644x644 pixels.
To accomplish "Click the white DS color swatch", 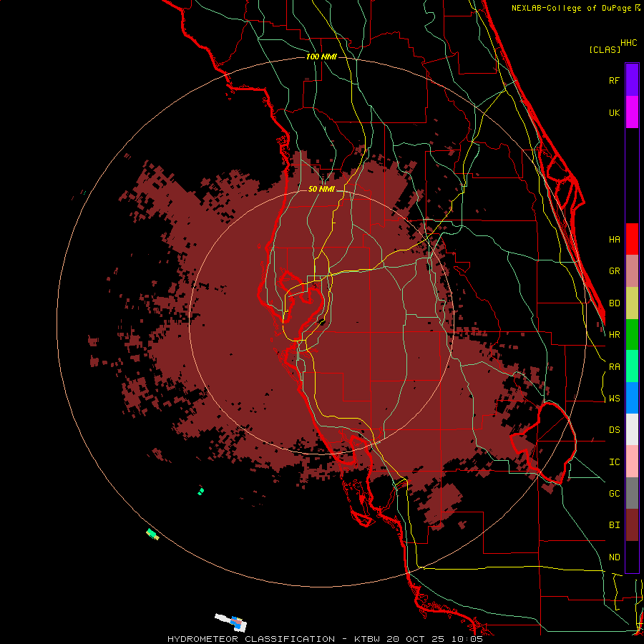I will (632, 429).
